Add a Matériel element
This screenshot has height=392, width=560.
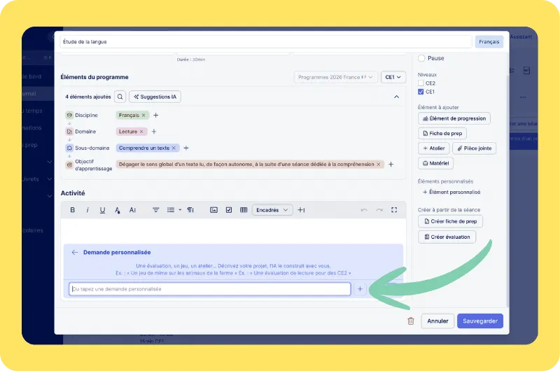coord(435,164)
